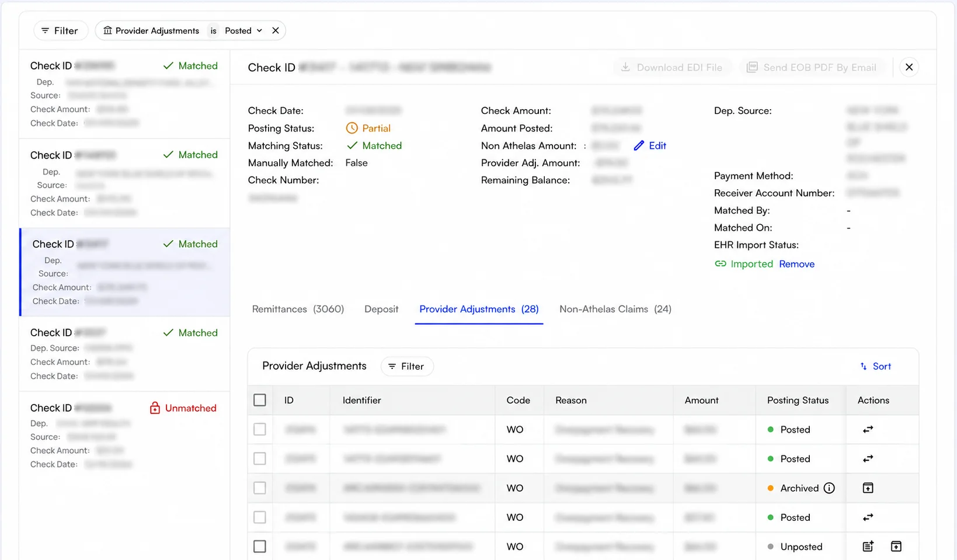Sort the Provider Adjustments table
The height and width of the screenshot is (560, 957).
coord(875,366)
